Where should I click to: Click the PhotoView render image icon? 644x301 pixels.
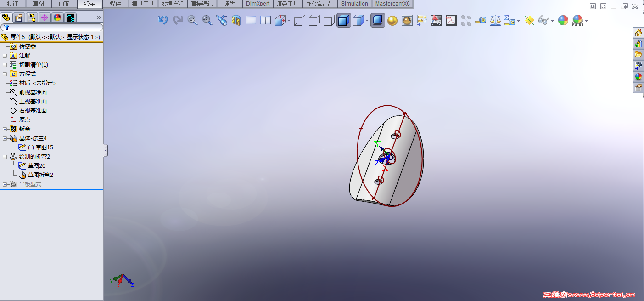pyautogui.click(x=437, y=20)
